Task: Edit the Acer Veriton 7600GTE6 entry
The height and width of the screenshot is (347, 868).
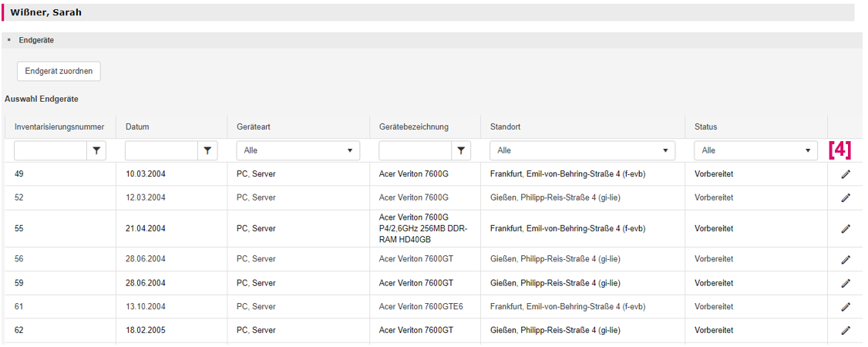Action: point(846,307)
